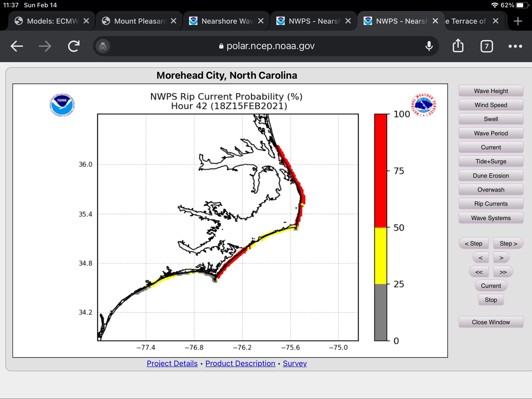Stop the animation with the Stop button
The width and height of the screenshot is (532, 399).
coord(491,300)
